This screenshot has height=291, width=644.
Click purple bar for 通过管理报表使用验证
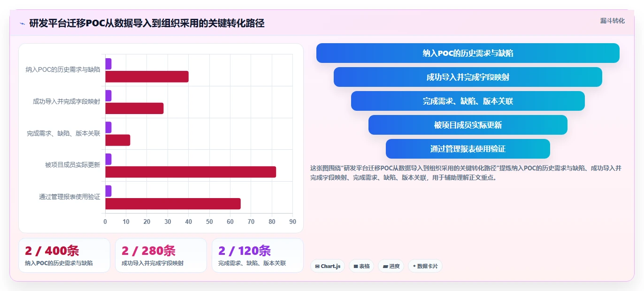(x=108, y=191)
